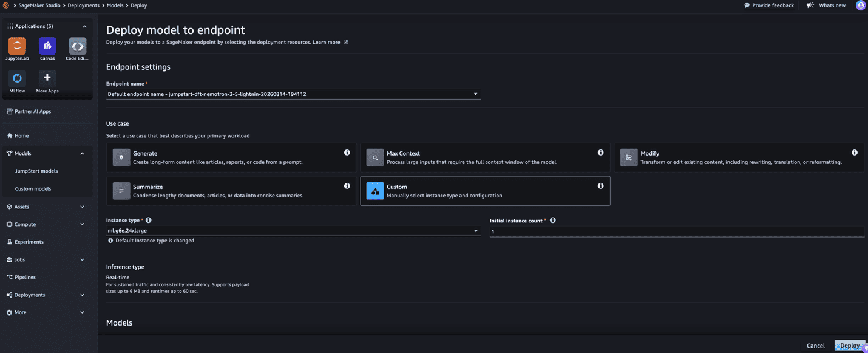868x353 pixels.
Task: Focus the Initial instance count field
Action: (x=677, y=231)
